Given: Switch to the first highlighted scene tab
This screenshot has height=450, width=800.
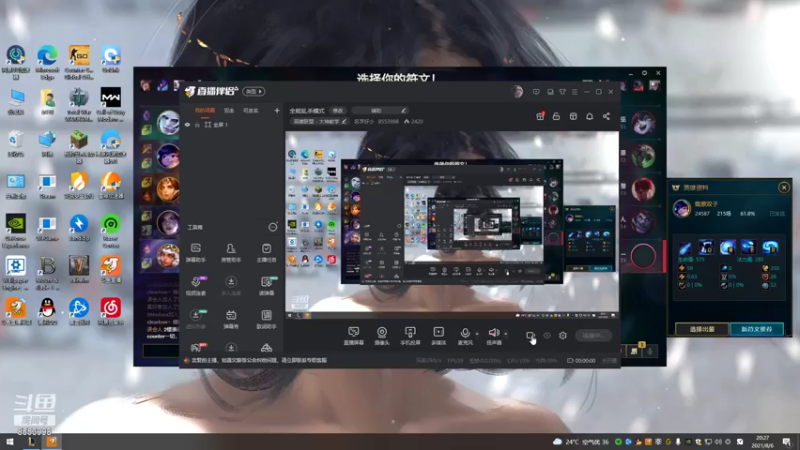Looking at the screenshot, I should coord(205,110).
